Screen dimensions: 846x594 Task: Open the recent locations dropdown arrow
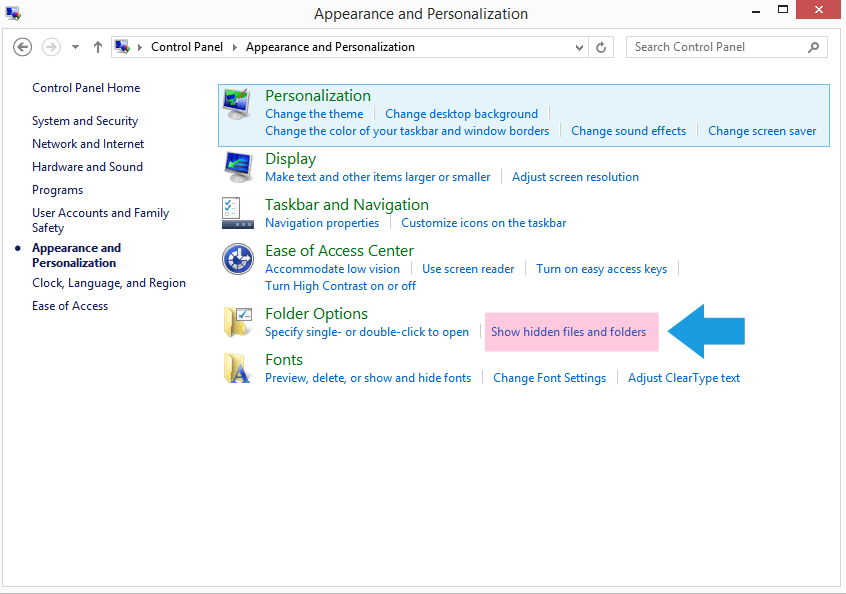pyautogui.click(x=76, y=47)
